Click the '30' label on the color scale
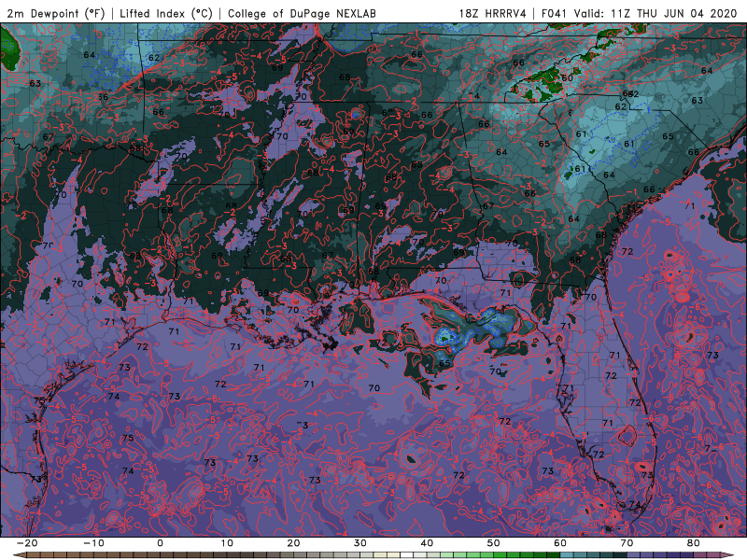Screen dimensions: 747x560 [x=360, y=543]
